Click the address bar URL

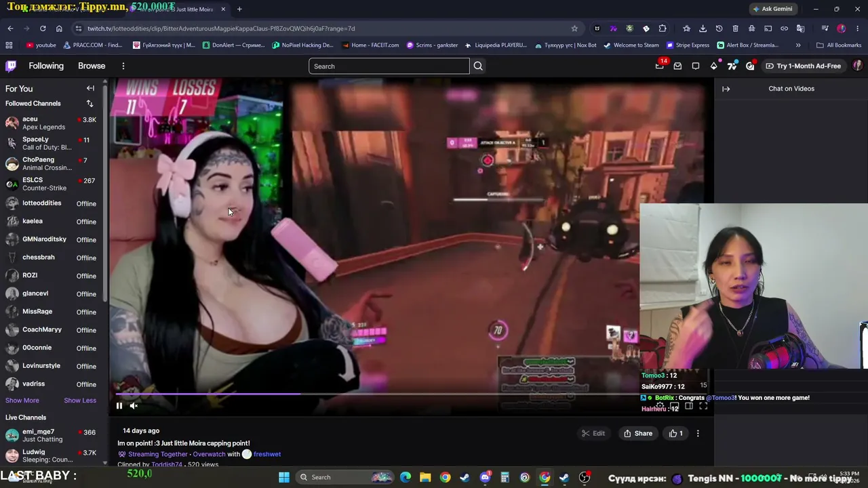point(221,28)
